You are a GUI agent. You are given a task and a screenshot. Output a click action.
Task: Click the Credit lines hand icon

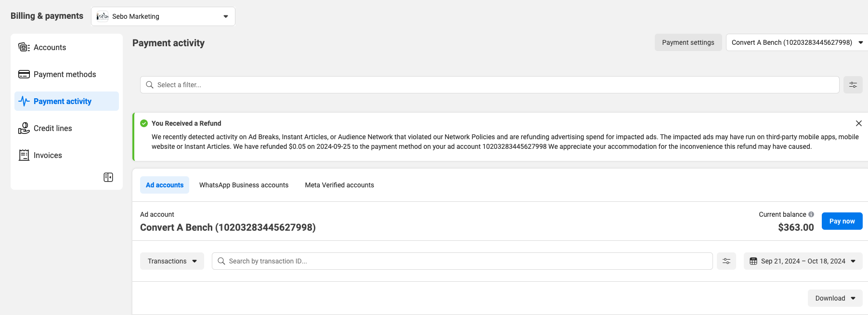(x=24, y=128)
